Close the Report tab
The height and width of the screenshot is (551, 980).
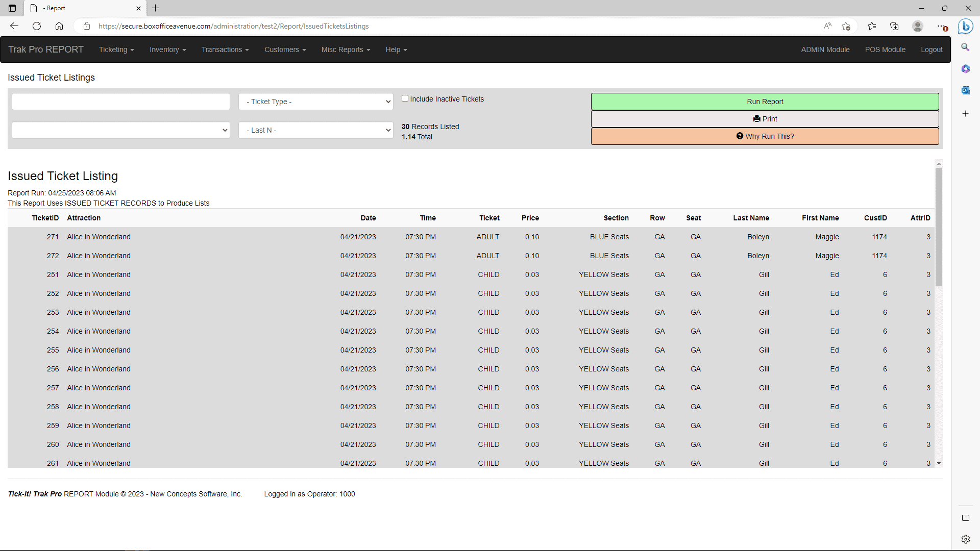click(x=138, y=8)
